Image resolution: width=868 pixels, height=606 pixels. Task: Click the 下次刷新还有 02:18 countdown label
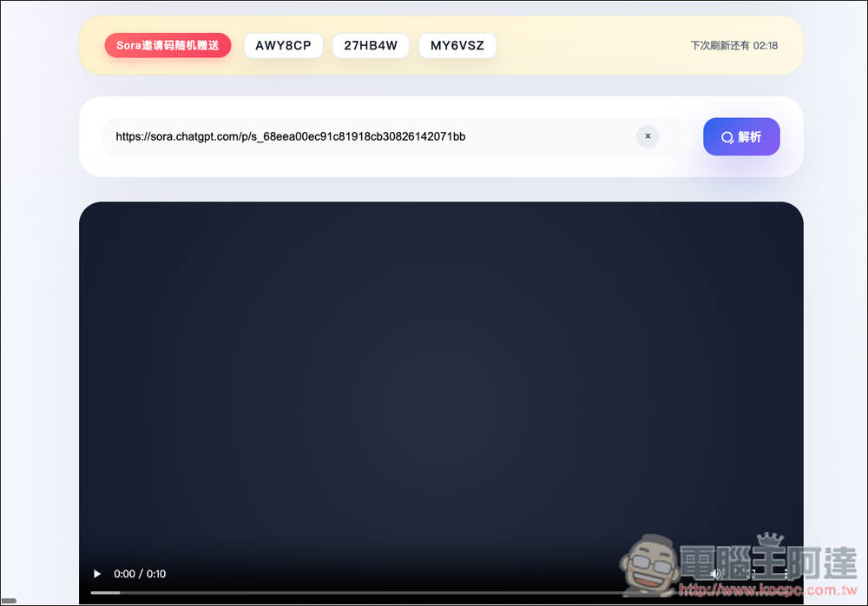click(x=734, y=45)
